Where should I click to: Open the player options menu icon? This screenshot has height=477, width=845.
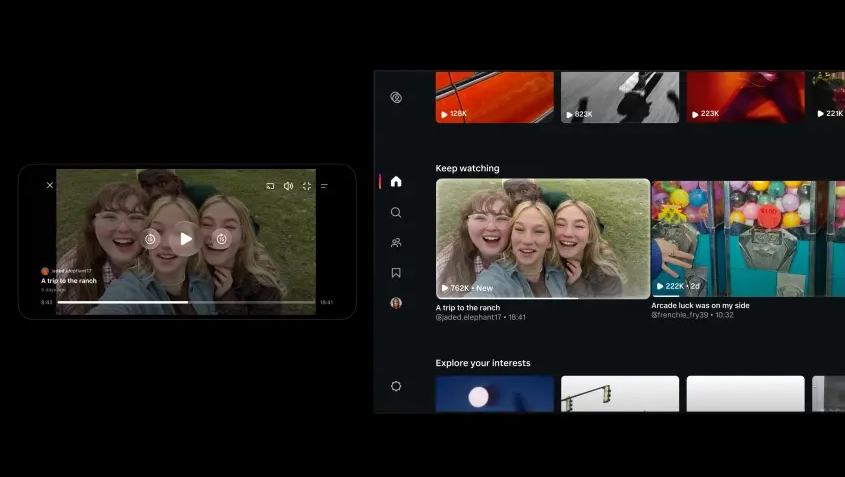tap(324, 186)
